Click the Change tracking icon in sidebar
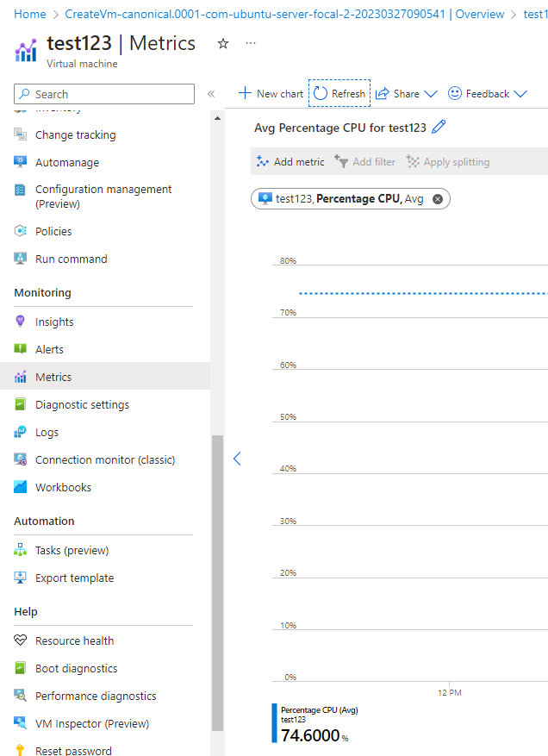The image size is (548, 756). 20,134
